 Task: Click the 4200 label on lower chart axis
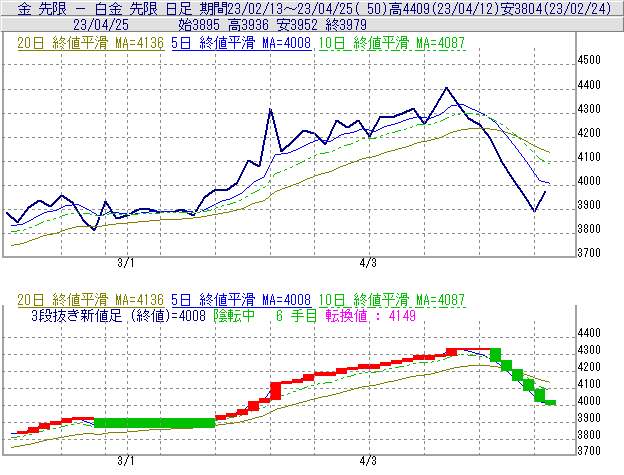(589, 366)
